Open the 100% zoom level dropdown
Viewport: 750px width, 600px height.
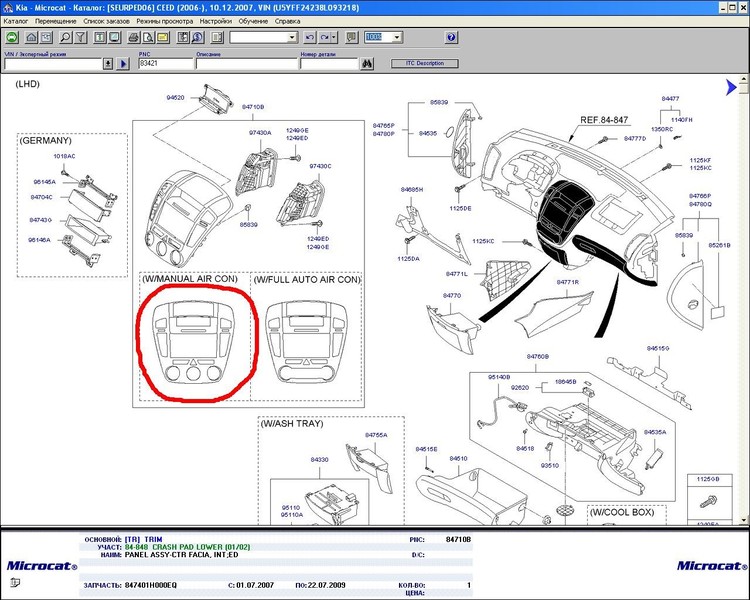397,37
